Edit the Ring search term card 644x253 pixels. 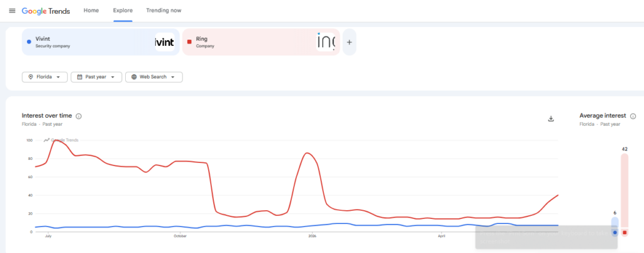pyautogui.click(x=261, y=42)
